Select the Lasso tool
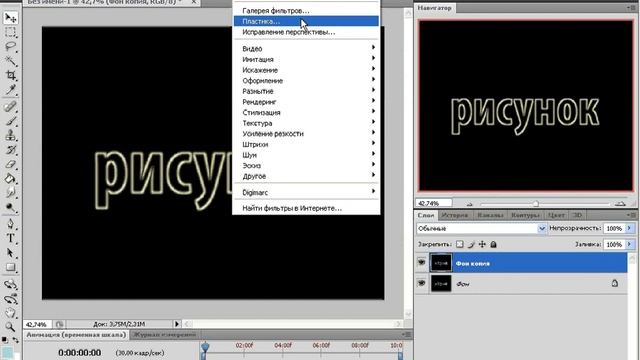This screenshot has height=360, width=640. [x=11, y=47]
